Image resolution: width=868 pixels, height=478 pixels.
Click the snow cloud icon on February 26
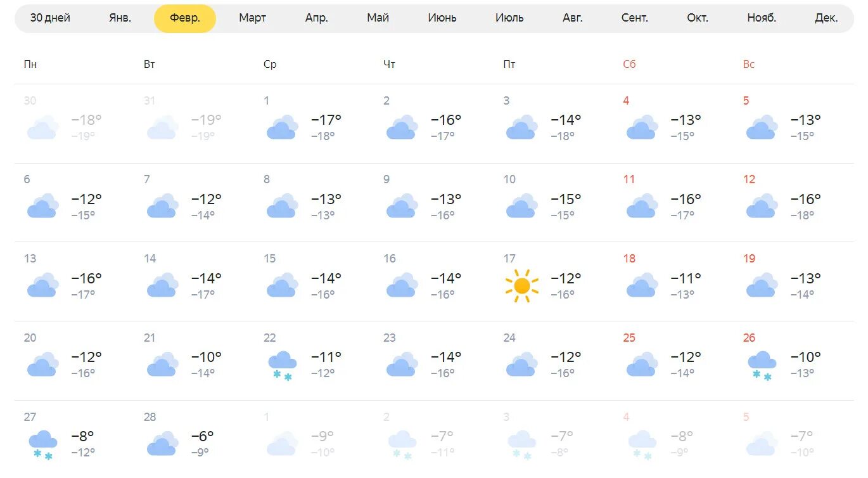(x=762, y=366)
